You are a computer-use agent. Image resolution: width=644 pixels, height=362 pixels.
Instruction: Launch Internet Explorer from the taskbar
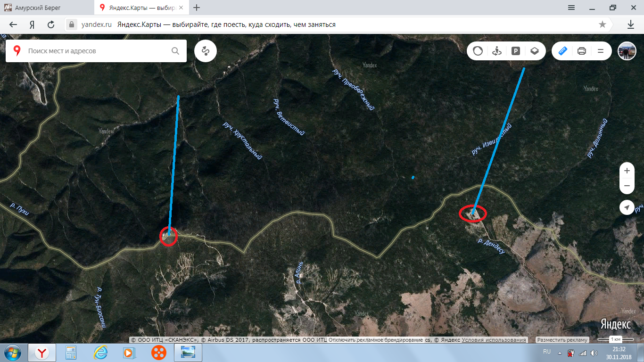(x=100, y=353)
